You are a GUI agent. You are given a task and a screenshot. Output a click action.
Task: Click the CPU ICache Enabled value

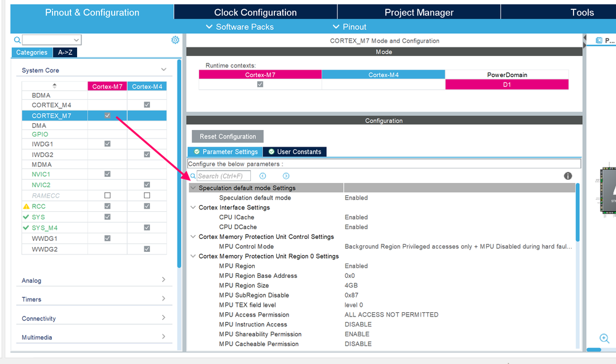click(x=356, y=217)
